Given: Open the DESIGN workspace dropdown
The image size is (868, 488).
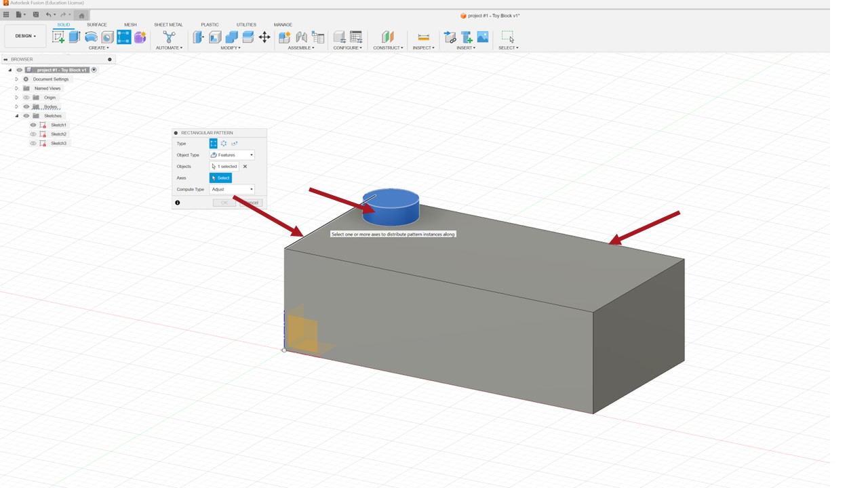Looking at the screenshot, I should click(25, 36).
